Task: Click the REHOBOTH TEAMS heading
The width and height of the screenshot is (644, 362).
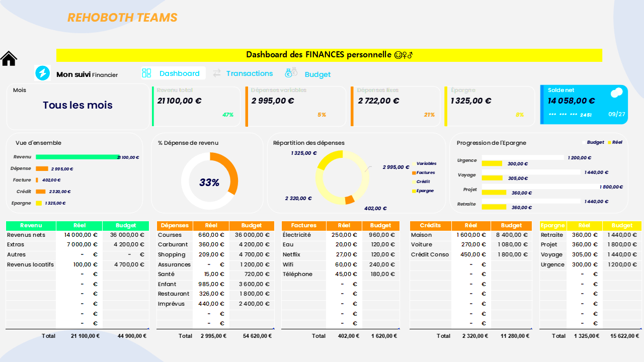Action: [122, 18]
